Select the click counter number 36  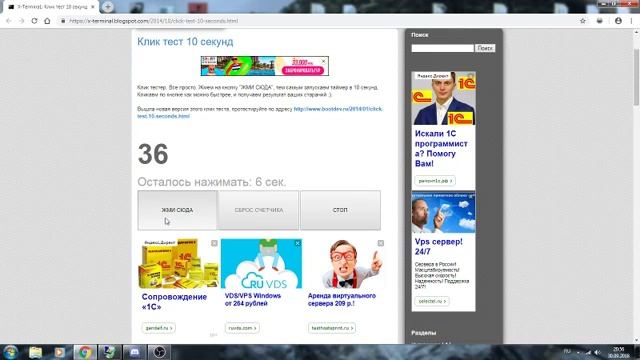(x=153, y=154)
